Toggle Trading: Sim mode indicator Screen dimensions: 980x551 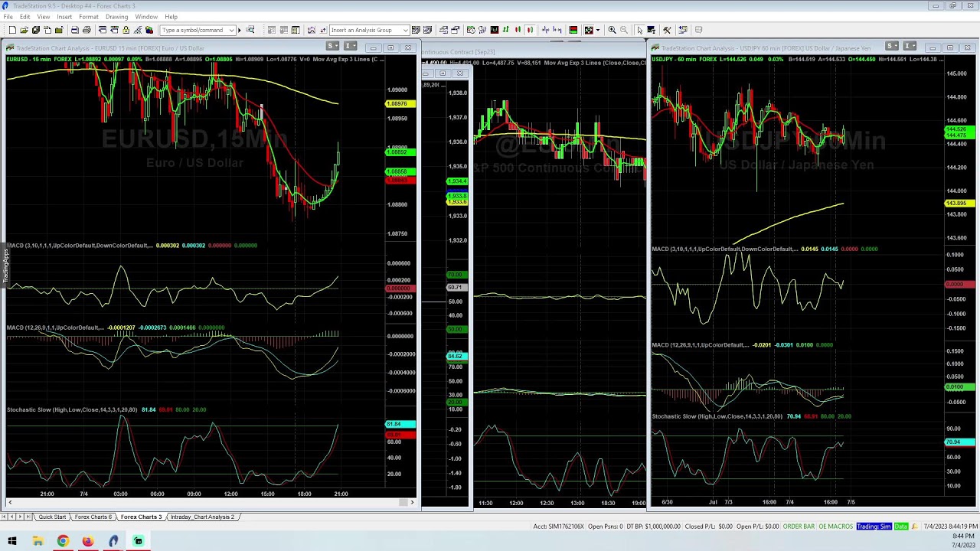click(x=874, y=527)
